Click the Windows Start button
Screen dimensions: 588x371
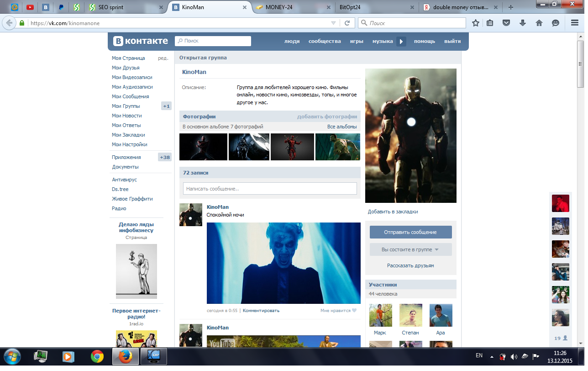click(x=12, y=356)
